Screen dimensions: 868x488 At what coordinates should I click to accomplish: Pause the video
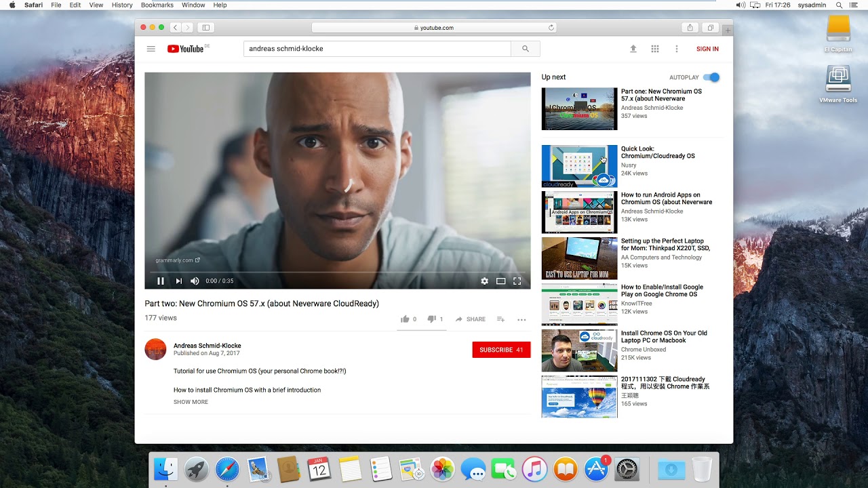coord(161,281)
